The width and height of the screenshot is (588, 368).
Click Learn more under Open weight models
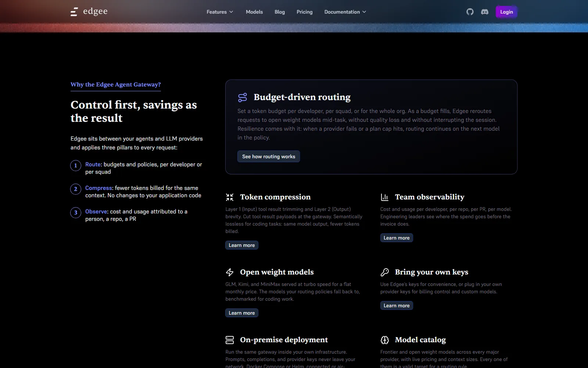pyautogui.click(x=242, y=313)
